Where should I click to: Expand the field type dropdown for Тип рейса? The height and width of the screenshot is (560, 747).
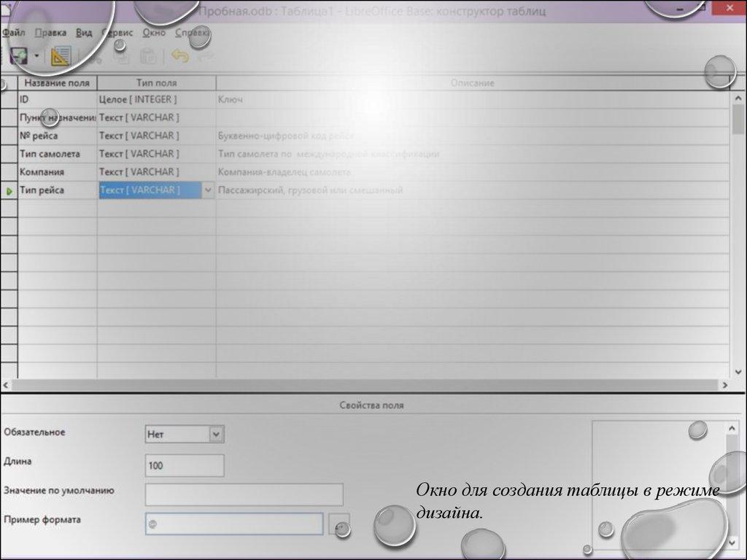[208, 190]
